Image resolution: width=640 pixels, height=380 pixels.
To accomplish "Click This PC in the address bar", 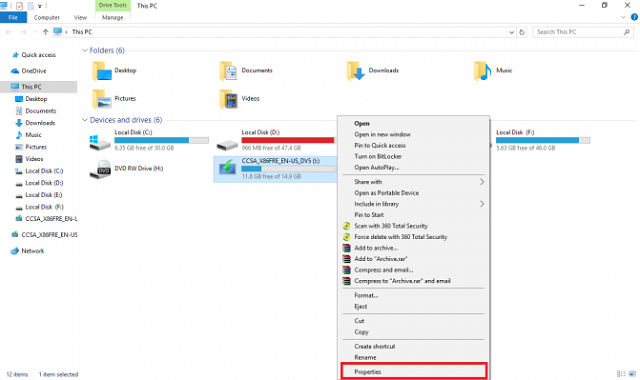I will (82, 32).
